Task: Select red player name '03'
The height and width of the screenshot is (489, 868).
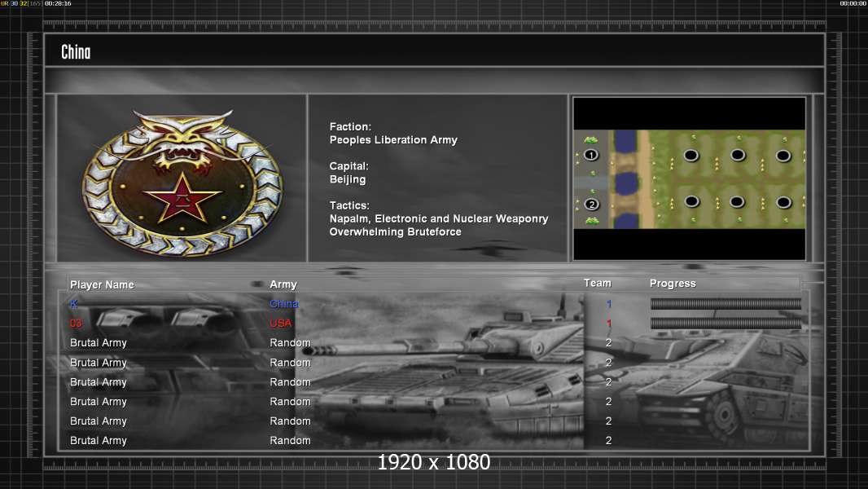Action: (76, 324)
